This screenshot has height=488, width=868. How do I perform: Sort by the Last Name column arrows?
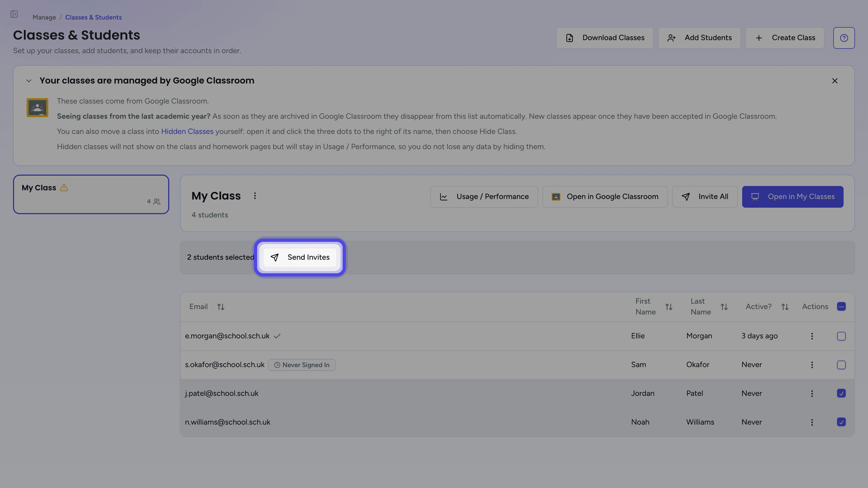coord(724,307)
